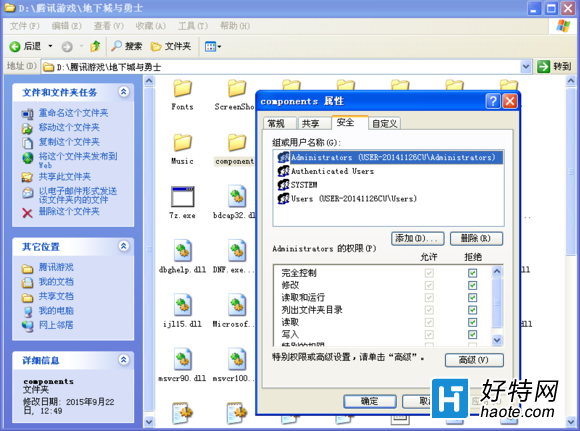Select the ScreenShot folder icon

coord(237,88)
